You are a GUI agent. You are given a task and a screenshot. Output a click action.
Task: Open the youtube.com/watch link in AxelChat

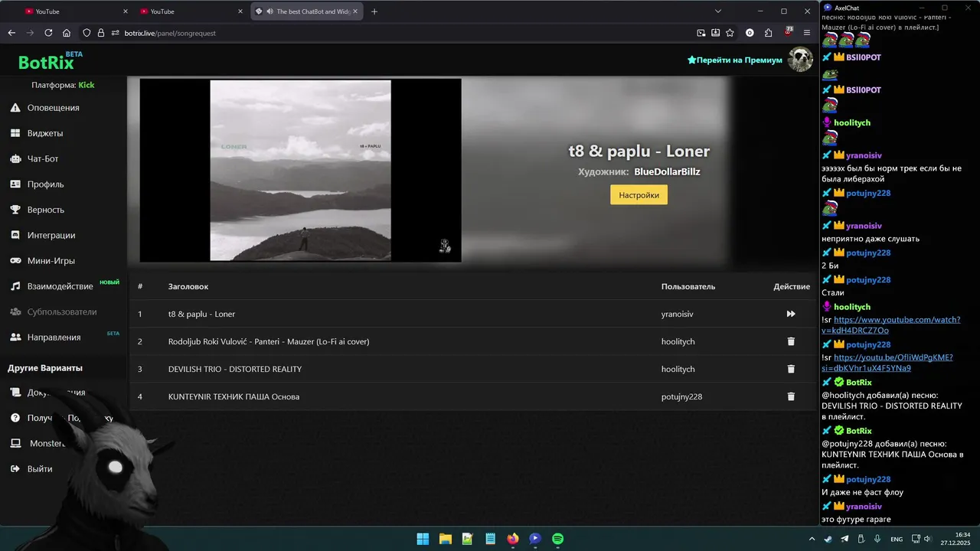pyautogui.click(x=891, y=324)
